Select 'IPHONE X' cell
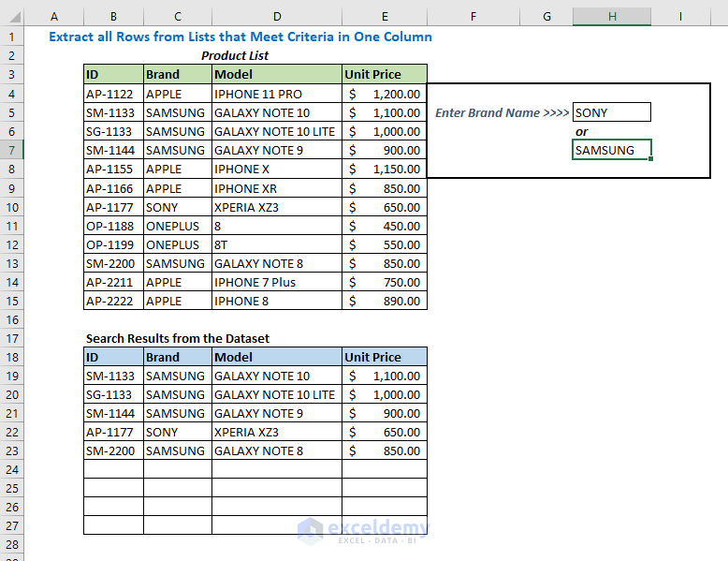 tap(277, 170)
